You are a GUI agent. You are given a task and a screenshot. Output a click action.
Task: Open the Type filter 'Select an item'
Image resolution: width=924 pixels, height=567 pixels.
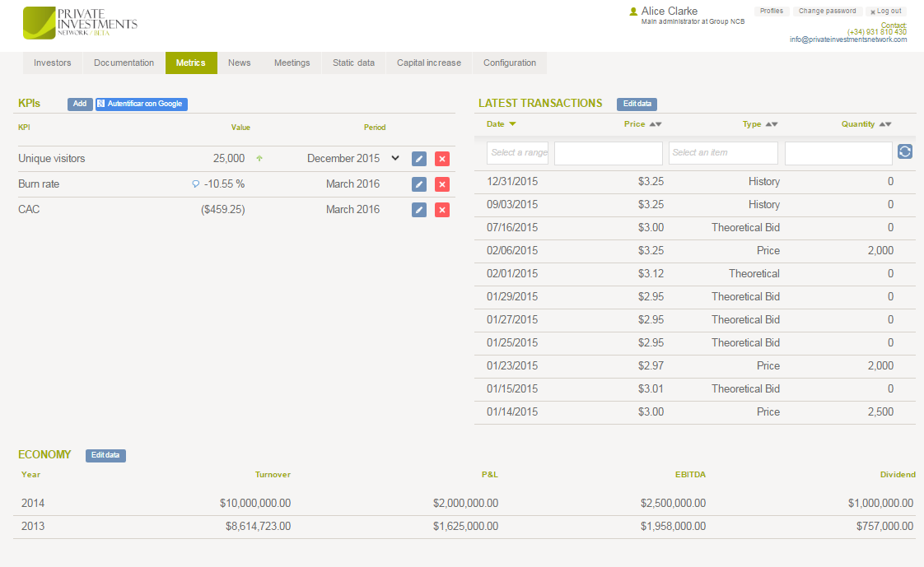[x=723, y=153]
